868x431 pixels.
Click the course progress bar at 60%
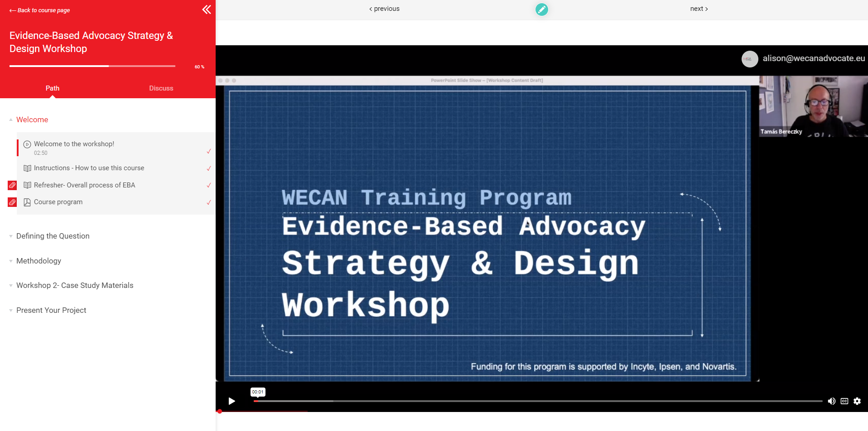pyautogui.click(x=92, y=66)
